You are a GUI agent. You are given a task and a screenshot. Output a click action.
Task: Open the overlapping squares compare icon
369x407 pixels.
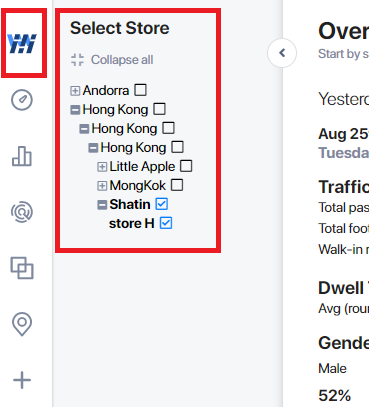22,268
